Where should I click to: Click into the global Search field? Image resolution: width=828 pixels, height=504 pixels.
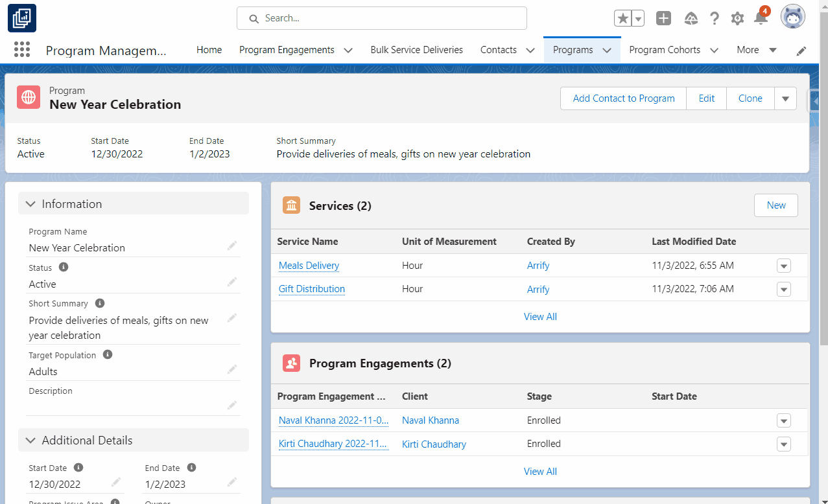pos(381,18)
